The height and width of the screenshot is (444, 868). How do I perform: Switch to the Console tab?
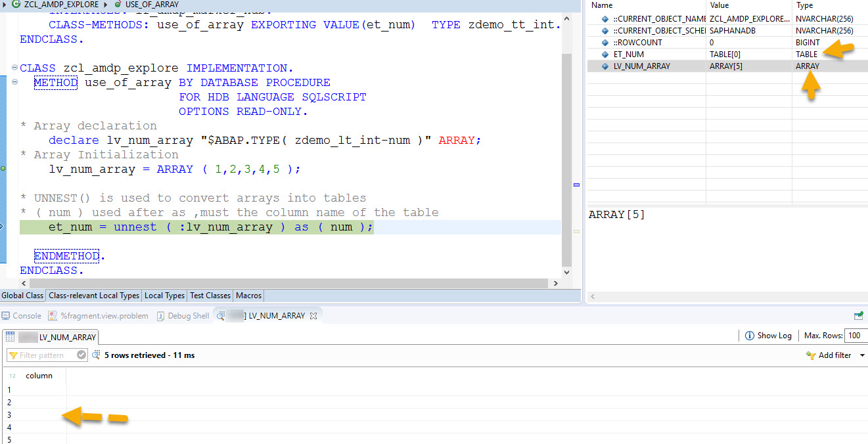pos(26,315)
